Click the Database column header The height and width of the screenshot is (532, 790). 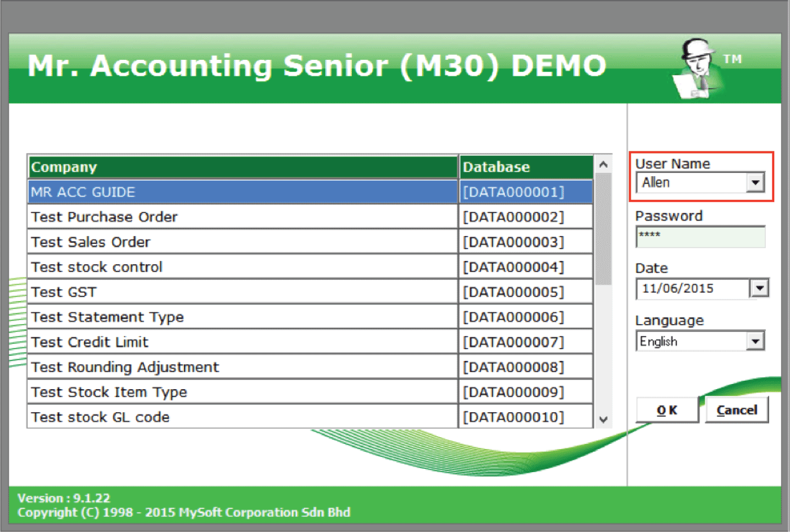[x=526, y=167]
